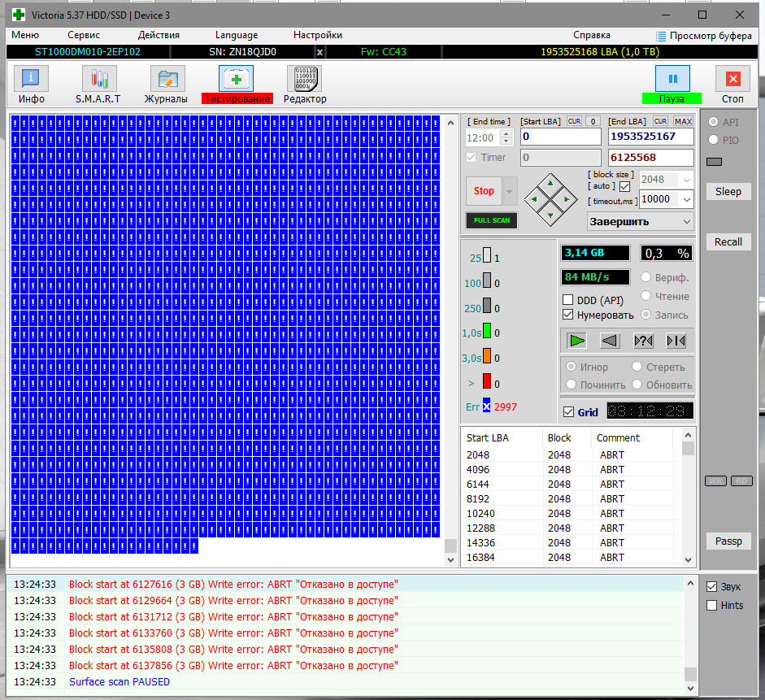The height and width of the screenshot is (700, 765).
Task: Select the API radio button
Action: point(713,121)
